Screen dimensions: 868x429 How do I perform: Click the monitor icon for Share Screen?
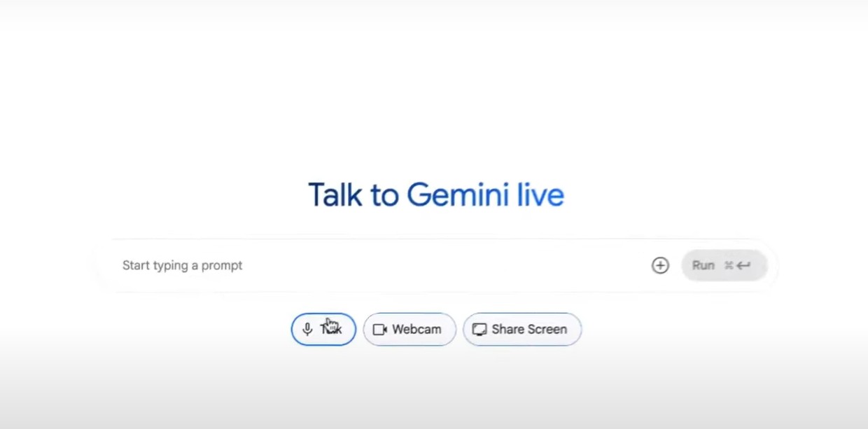[479, 330]
